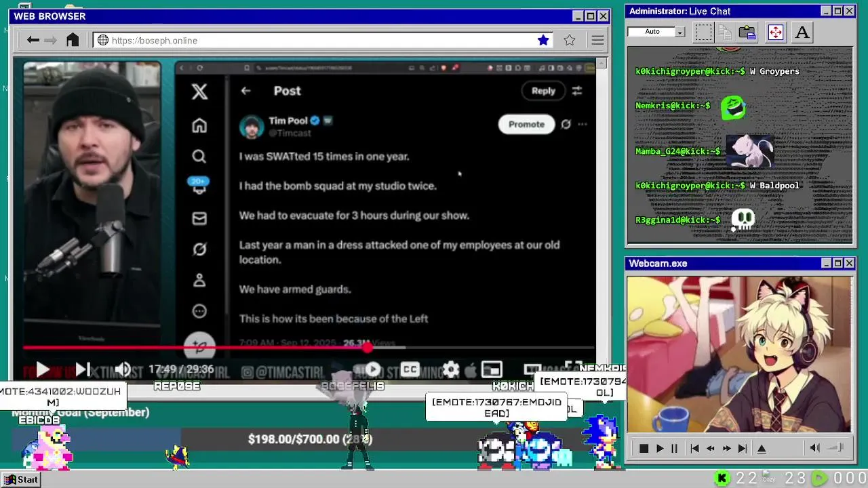Open the browser hamburger menu
Image resolution: width=868 pixels, height=488 pixels.
pos(597,41)
